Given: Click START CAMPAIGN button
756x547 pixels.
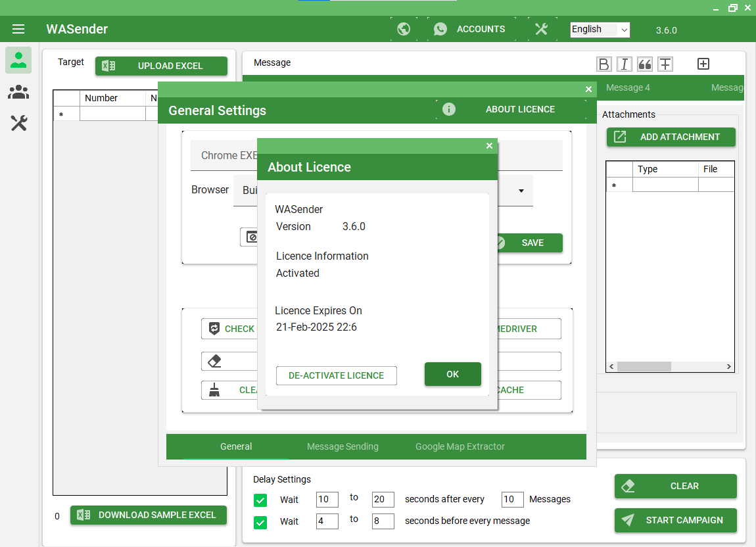Looking at the screenshot, I should [x=676, y=520].
